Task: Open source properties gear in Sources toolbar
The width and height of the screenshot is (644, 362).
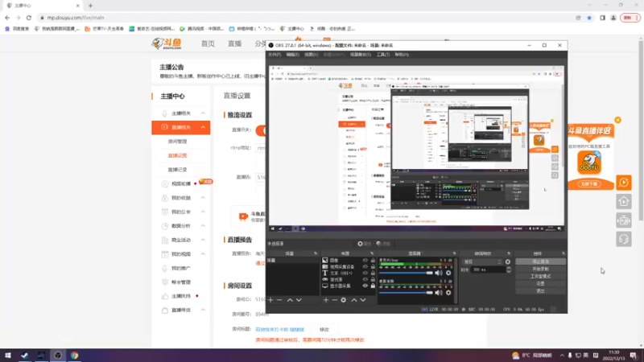Action: coord(344,300)
